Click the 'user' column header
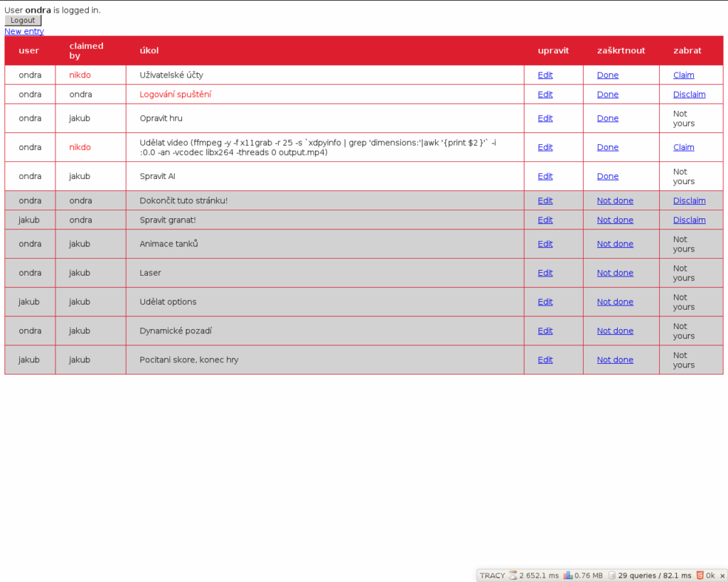728x582 pixels. point(28,50)
